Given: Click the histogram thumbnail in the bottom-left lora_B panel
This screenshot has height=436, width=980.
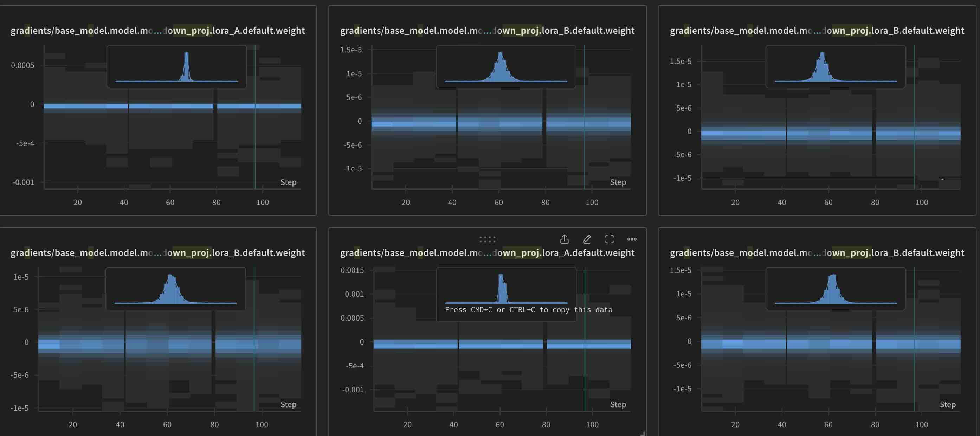Looking at the screenshot, I should click(x=175, y=289).
